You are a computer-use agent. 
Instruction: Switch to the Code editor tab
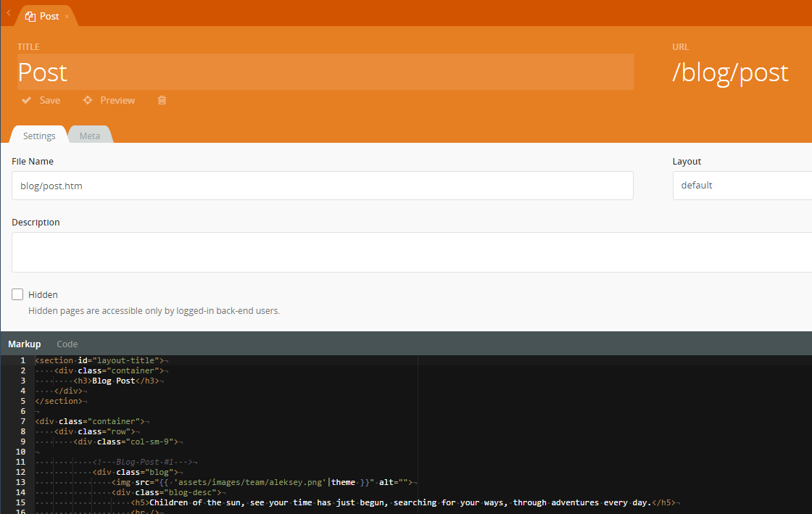67,344
